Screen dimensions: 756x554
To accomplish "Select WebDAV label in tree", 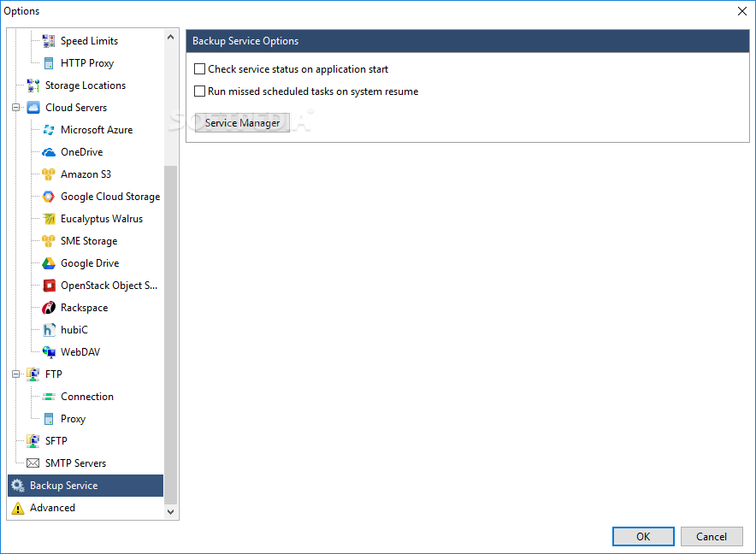I will [x=80, y=352].
